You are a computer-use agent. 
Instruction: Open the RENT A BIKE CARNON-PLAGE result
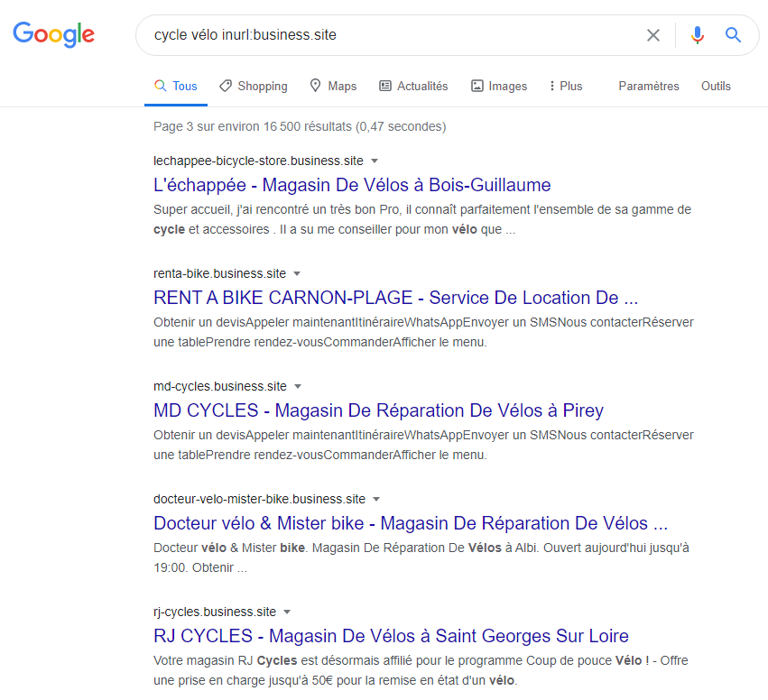tap(396, 298)
